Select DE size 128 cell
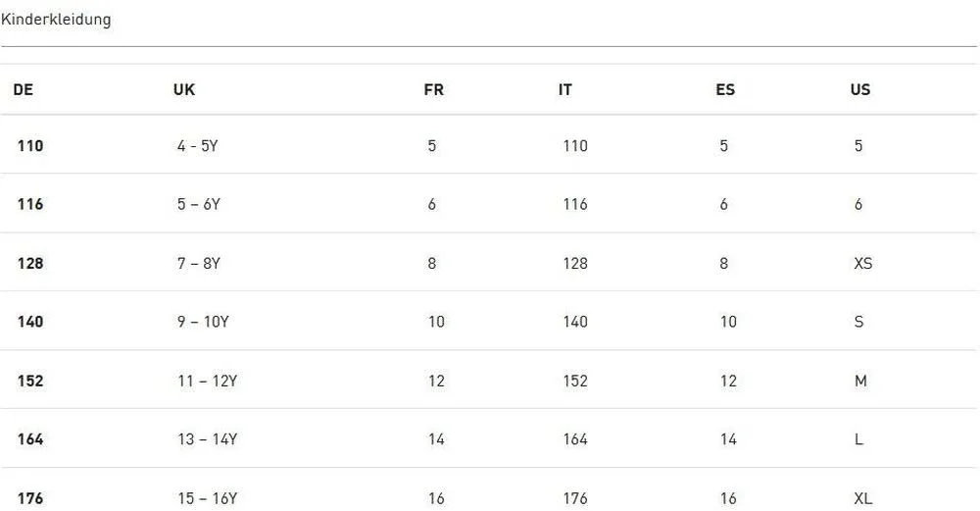 click(x=30, y=264)
